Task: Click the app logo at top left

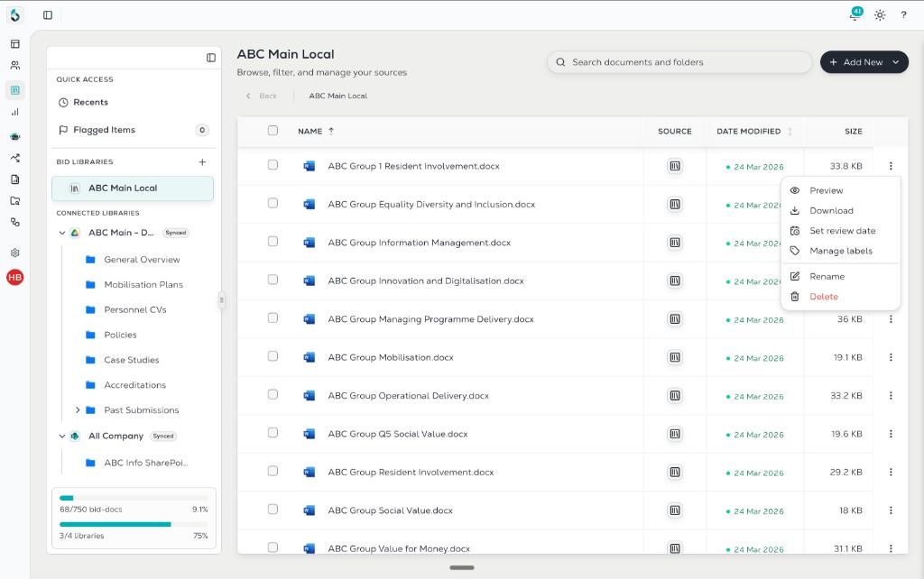Action: (15, 15)
